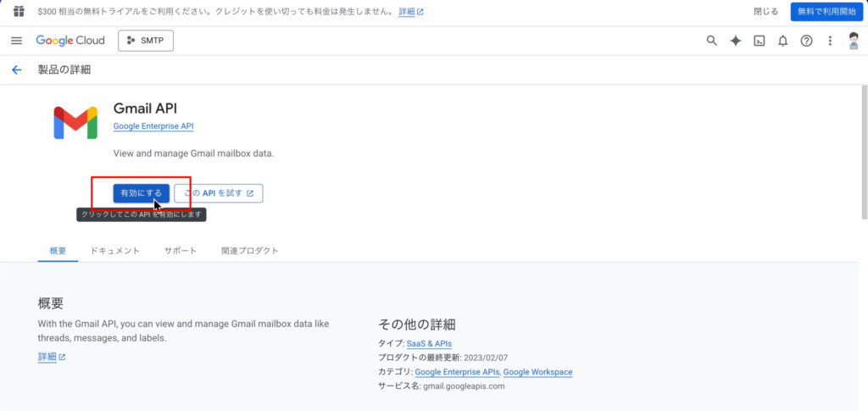Viewport: 868px width, 411px height.
Task: Click 'View and manage Gmail mailbox data.' text
Action: pos(193,153)
